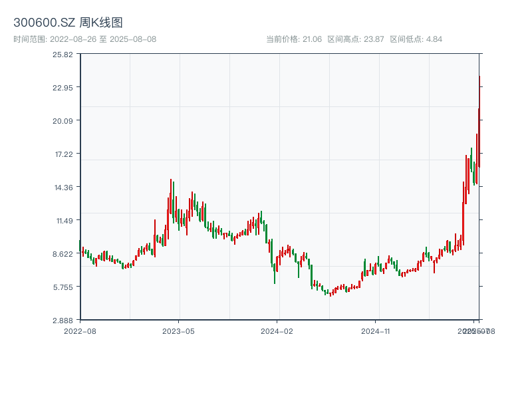Click x-axis label 2023-05
This screenshot has height=399, width=532.
178,331
